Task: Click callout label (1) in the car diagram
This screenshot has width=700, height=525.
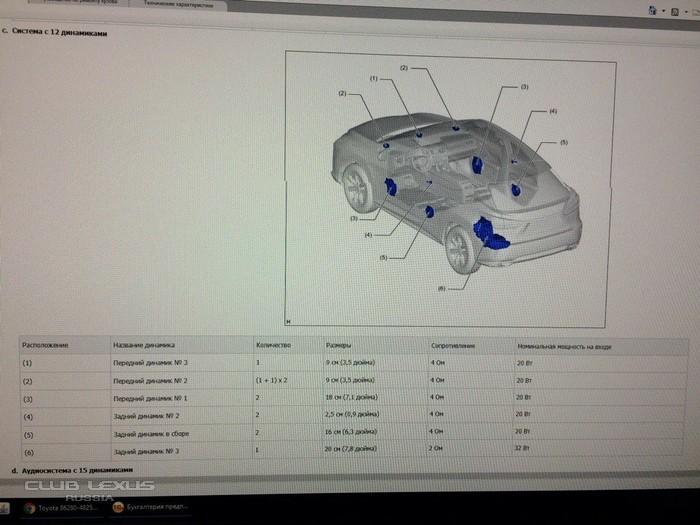Action: [374, 78]
